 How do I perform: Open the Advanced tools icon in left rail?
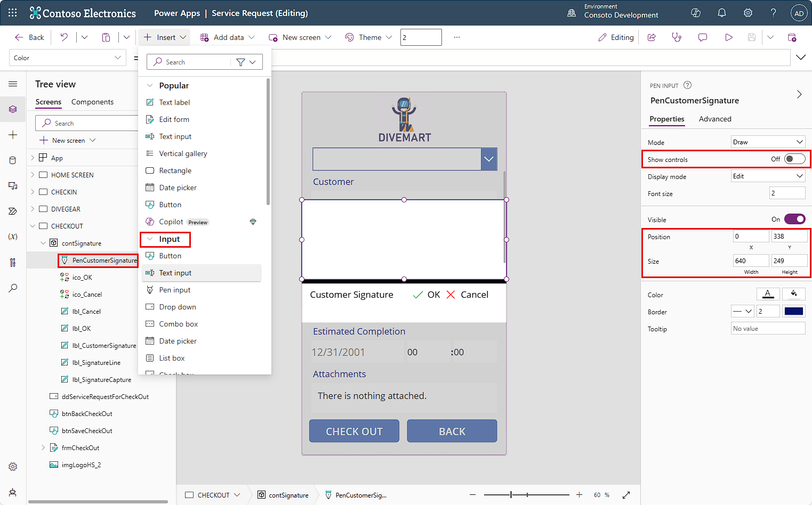click(x=13, y=262)
